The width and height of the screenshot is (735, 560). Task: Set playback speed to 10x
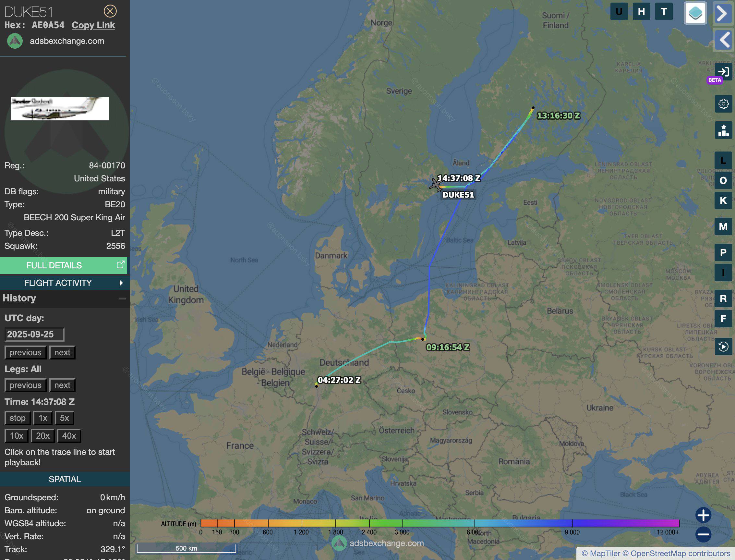pyautogui.click(x=16, y=436)
